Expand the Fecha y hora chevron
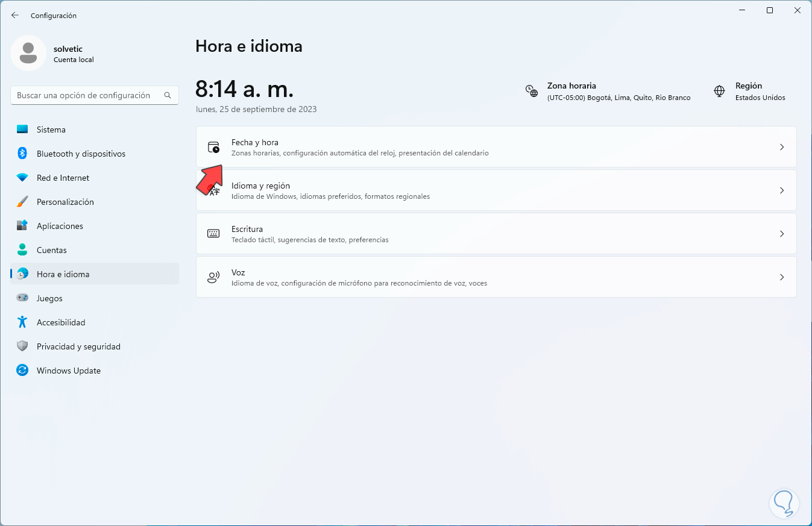Viewport: 812px width, 526px height. (x=782, y=147)
